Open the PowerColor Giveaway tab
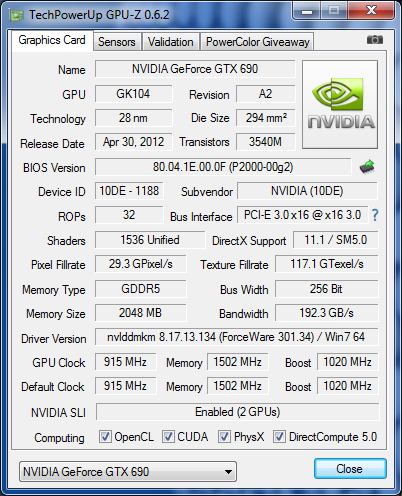402x496 pixels. (x=257, y=42)
